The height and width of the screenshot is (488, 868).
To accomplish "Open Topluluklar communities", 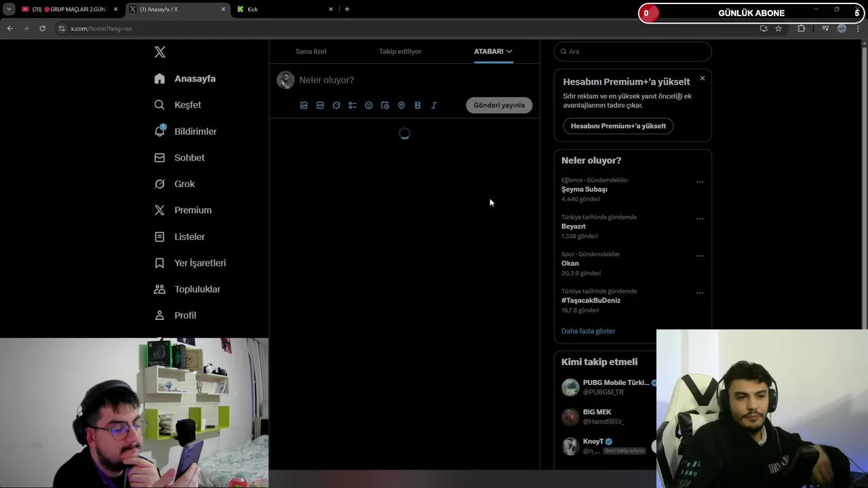I will tap(187, 289).
